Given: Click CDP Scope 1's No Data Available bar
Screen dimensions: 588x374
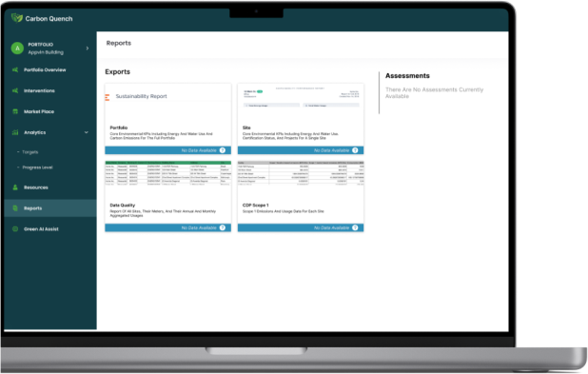Looking at the screenshot, I should coord(301,227).
